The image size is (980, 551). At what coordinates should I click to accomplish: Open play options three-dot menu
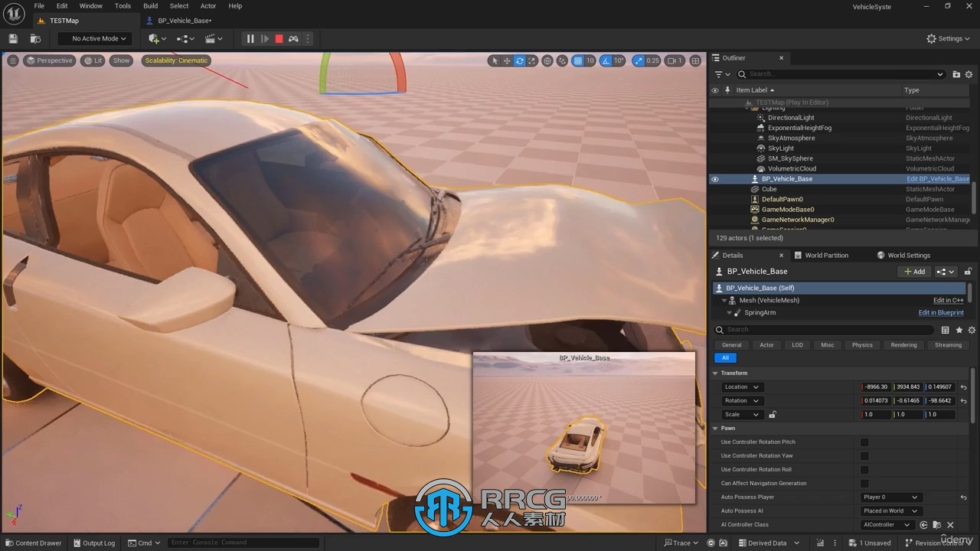[x=309, y=38]
